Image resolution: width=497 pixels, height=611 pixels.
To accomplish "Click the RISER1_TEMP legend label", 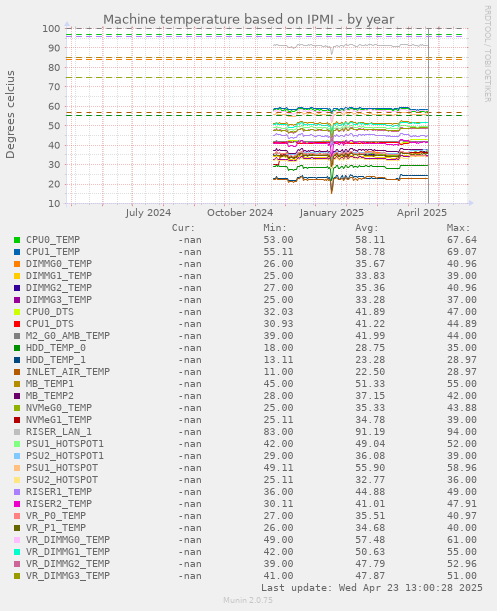I will point(59,492).
